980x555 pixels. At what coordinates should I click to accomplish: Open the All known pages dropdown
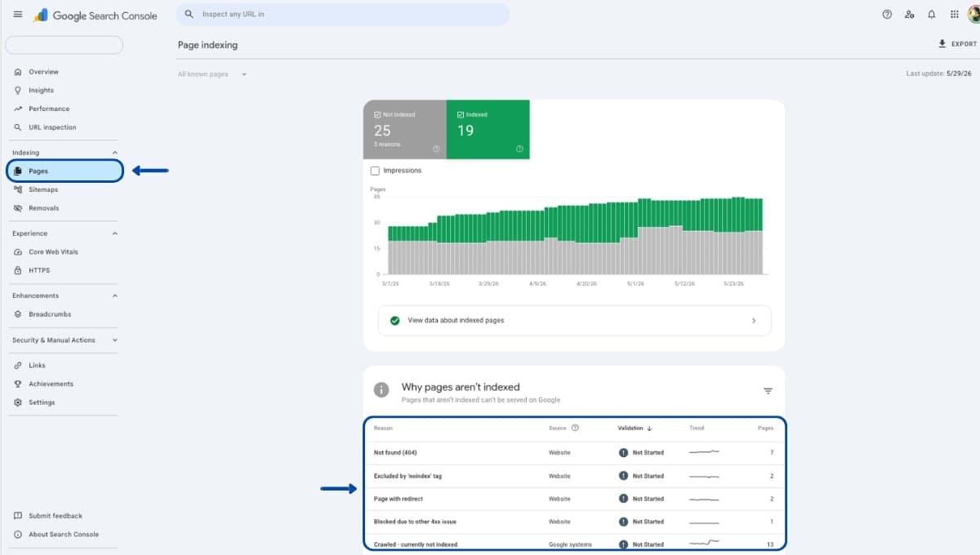pyautogui.click(x=212, y=74)
